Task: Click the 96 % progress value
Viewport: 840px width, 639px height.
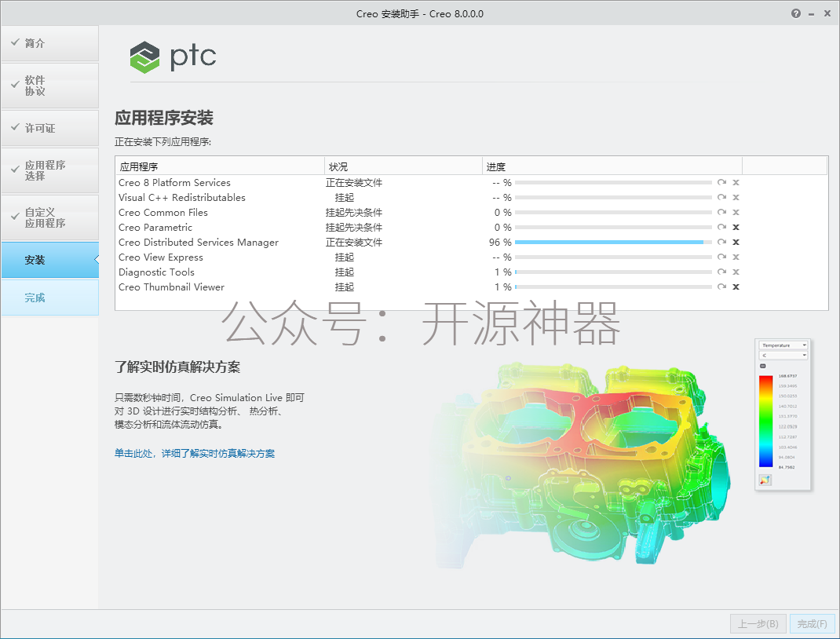Action: point(500,242)
